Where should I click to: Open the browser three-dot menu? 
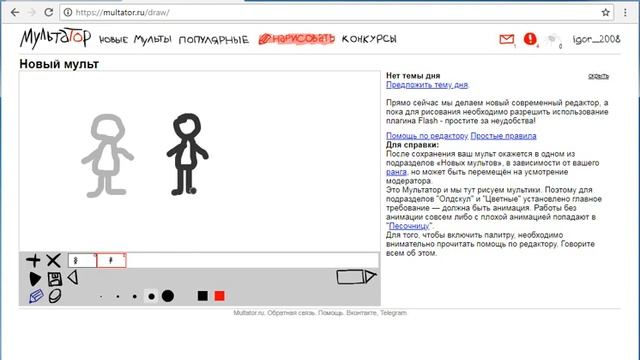coord(625,12)
